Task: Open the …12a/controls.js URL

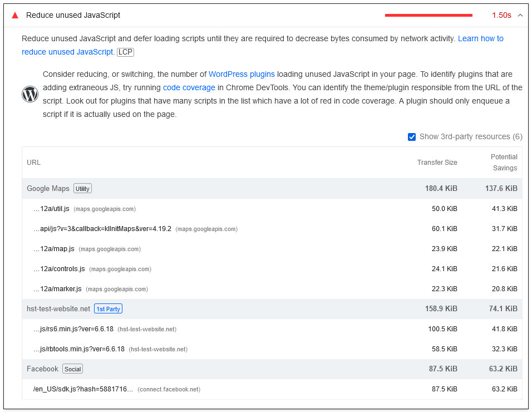Action: [x=59, y=269]
